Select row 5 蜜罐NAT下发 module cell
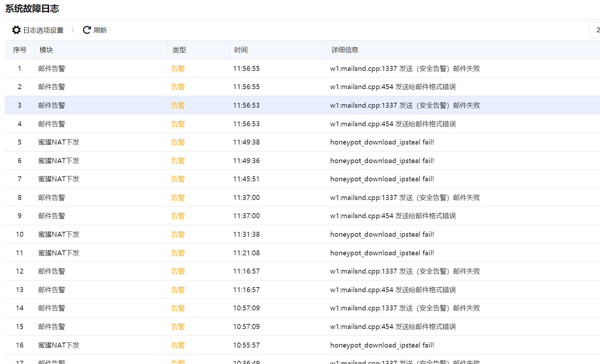Viewport: 600px width, 364px height. click(59, 142)
